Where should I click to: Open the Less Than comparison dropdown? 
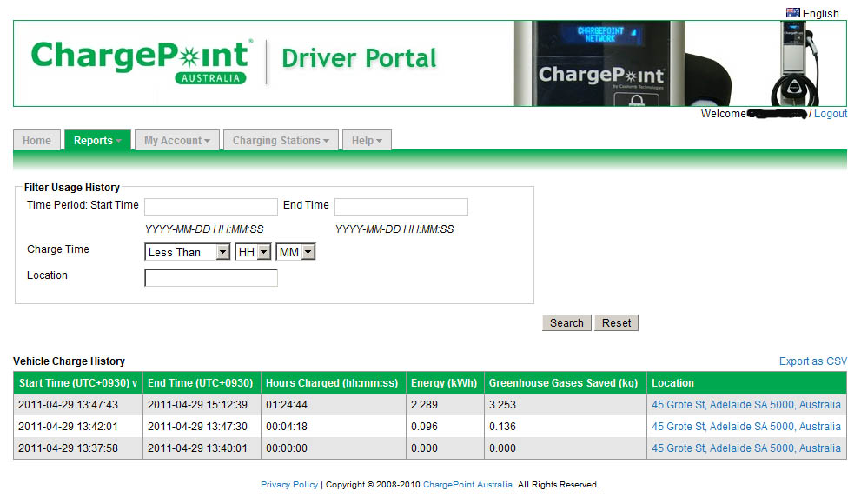pyautogui.click(x=188, y=252)
